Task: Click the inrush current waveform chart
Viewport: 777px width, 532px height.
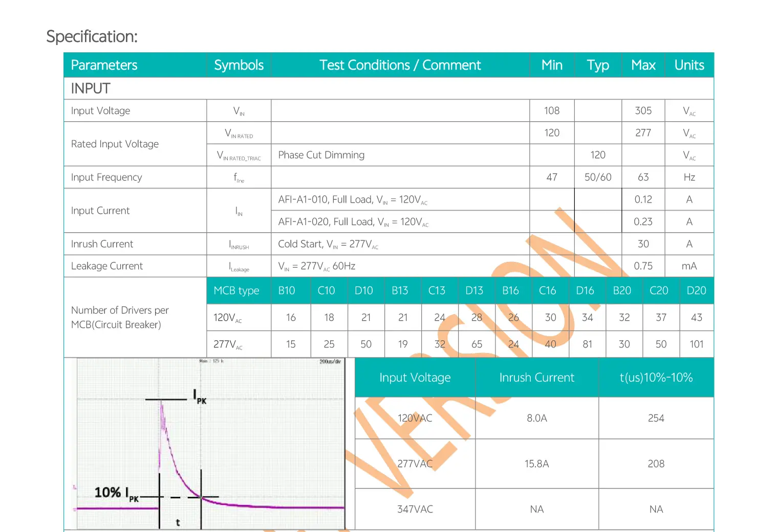Action: pyautogui.click(x=210, y=444)
